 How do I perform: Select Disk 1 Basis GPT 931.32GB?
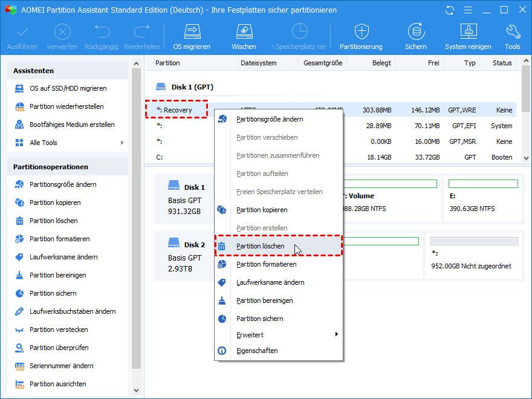click(x=185, y=199)
